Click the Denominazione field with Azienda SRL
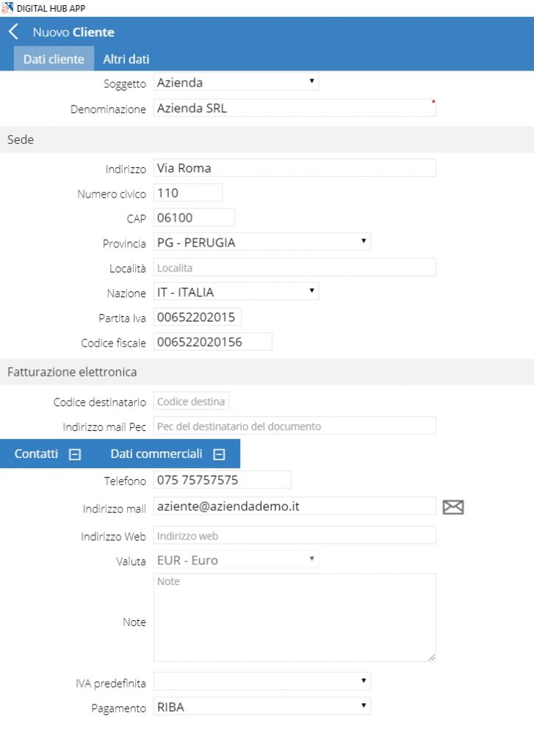Screen dimensions: 534x756 [x=295, y=108]
